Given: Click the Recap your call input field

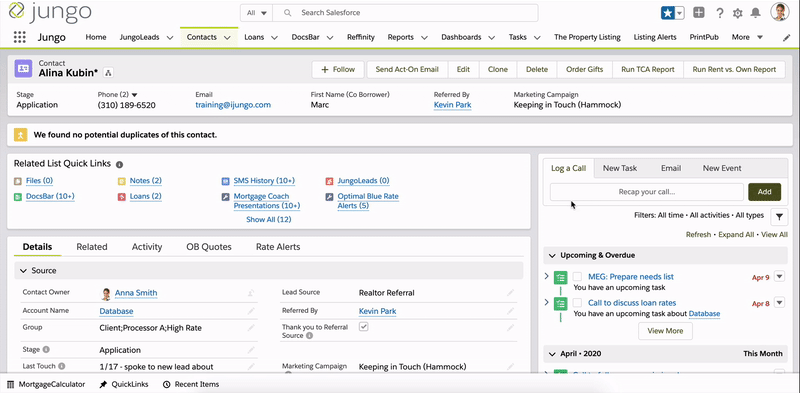Looking at the screenshot, I should (x=646, y=192).
